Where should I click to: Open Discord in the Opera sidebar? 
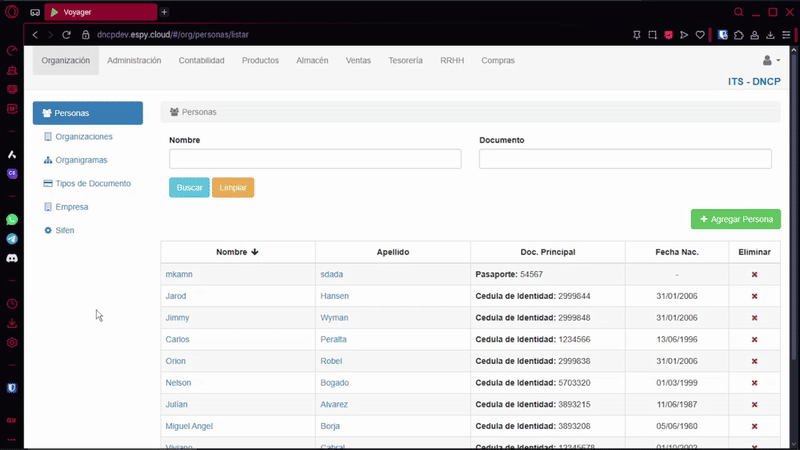tap(12, 258)
